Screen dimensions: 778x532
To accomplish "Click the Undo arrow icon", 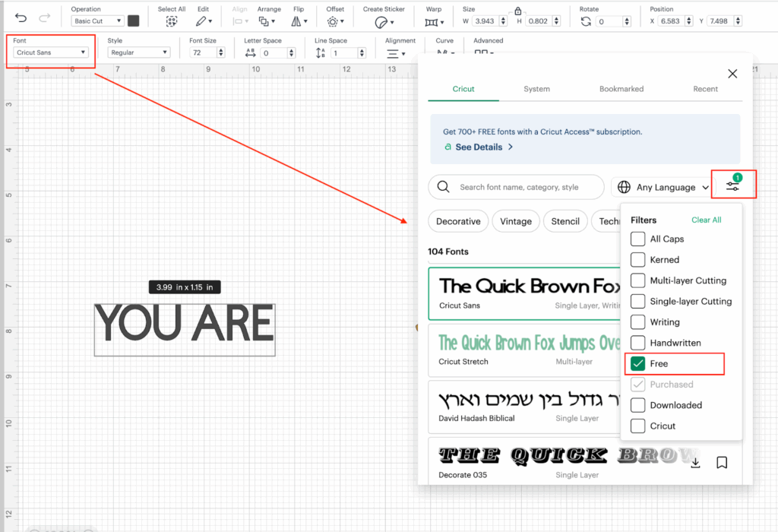I will pyautogui.click(x=21, y=18).
